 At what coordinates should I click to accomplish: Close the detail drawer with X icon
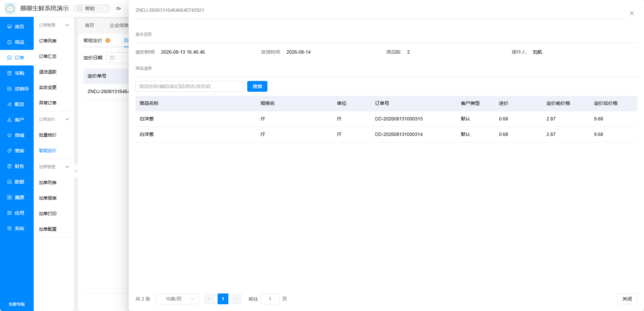coord(632,13)
